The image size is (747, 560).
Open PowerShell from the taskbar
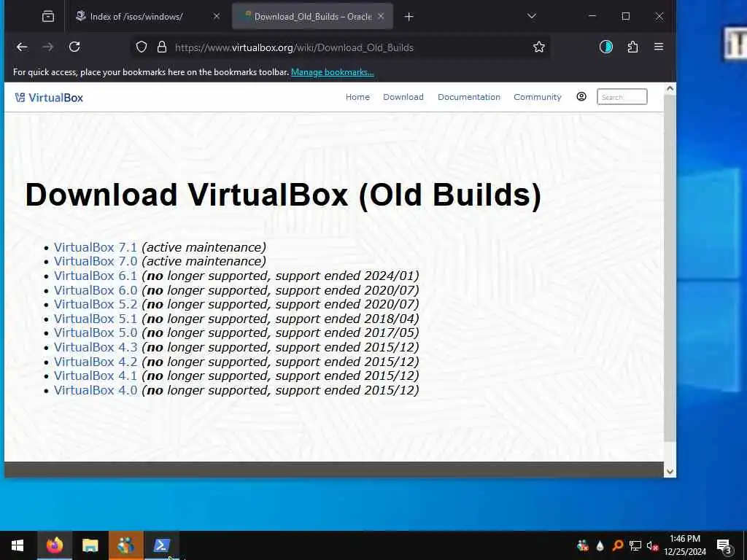click(x=161, y=545)
